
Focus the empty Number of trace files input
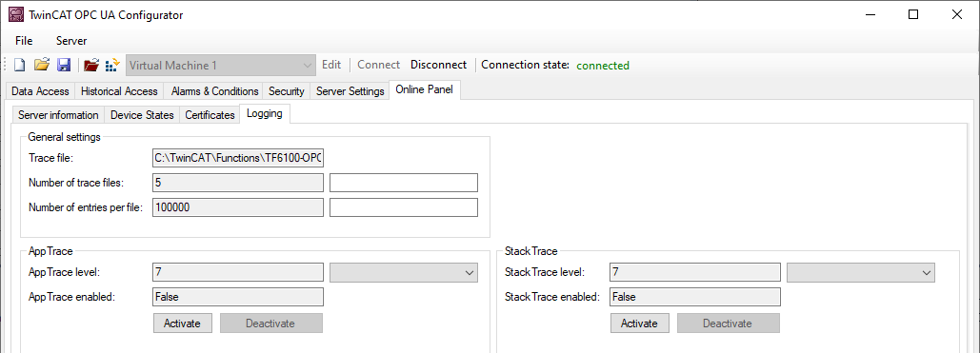point(404,183)
